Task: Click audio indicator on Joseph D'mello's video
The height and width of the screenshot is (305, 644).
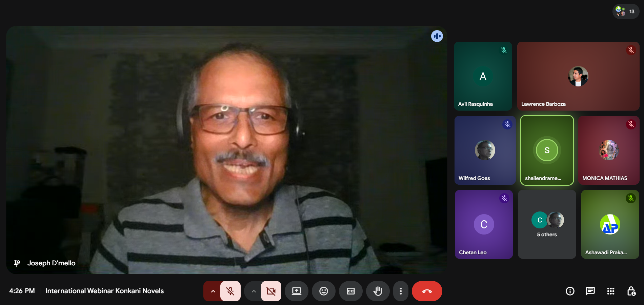Action: tap(437, 36)
